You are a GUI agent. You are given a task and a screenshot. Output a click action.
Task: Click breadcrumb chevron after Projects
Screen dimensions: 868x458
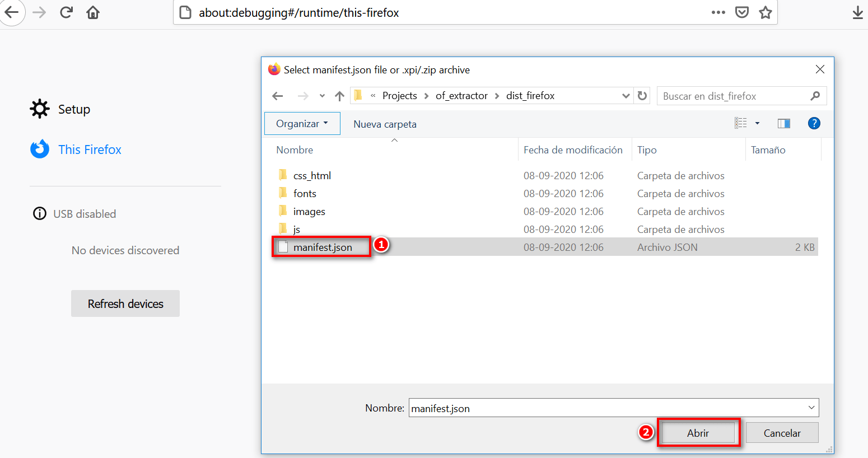click(426, 96)
